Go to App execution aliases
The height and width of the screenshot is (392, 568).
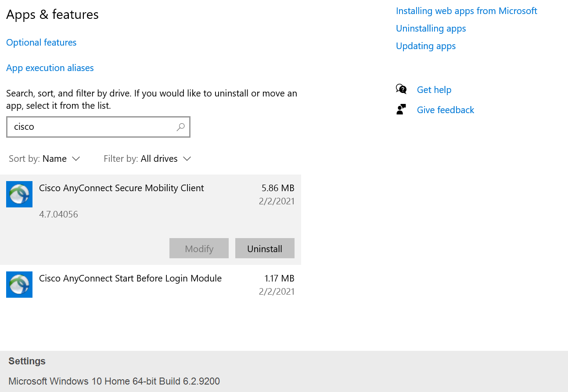point(50,68)
